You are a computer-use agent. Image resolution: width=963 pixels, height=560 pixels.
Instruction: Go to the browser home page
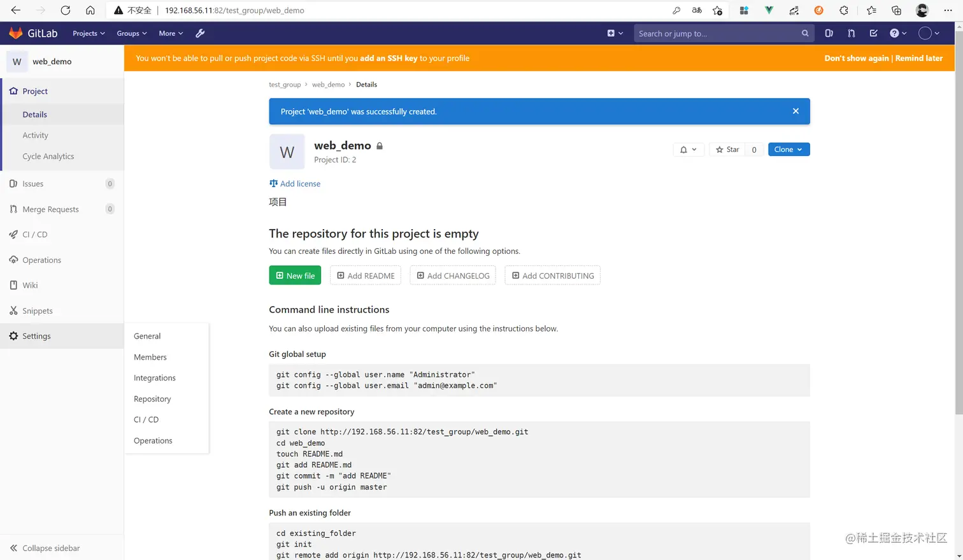[x=90, y=10]
